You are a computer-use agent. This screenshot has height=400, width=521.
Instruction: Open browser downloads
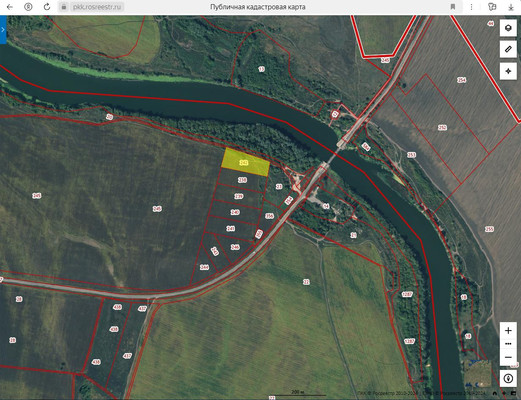tap(511, 7)
